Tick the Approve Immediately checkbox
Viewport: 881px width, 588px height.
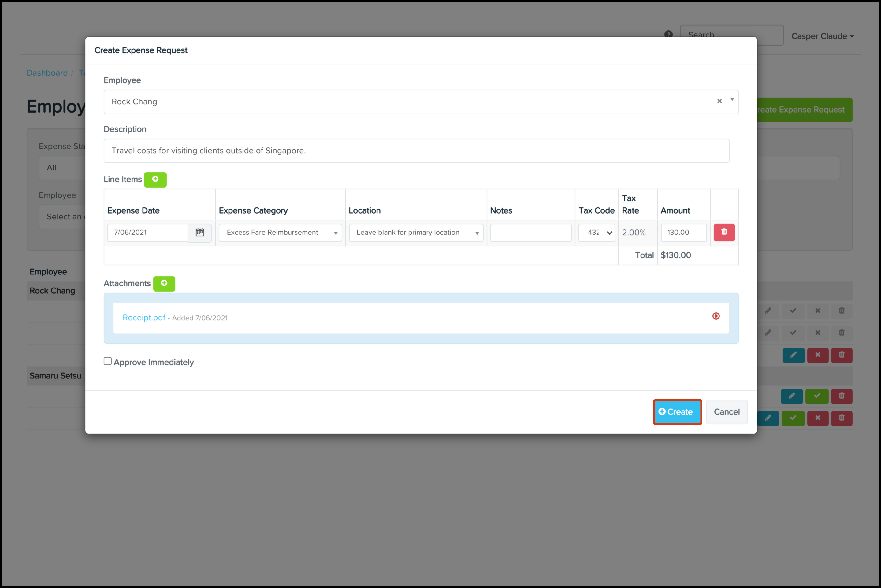[108, 361]
